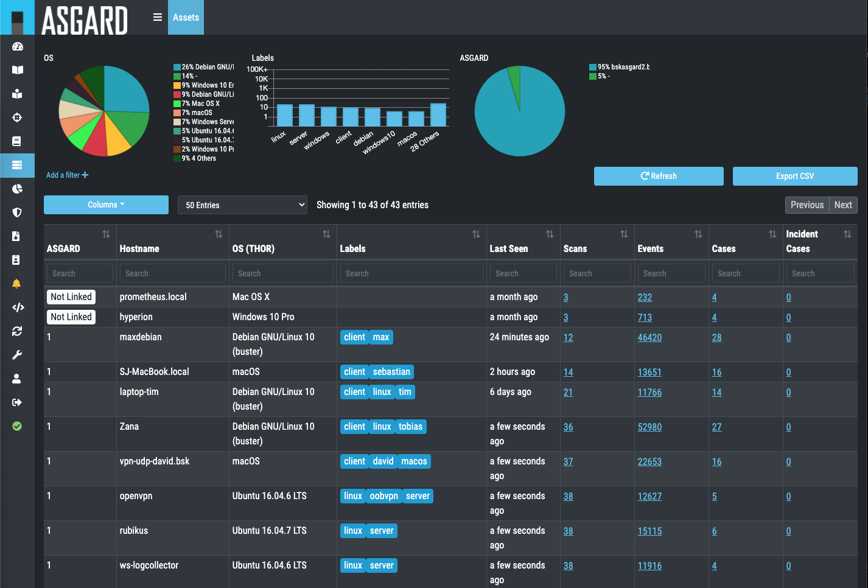Select the Assets tab
This screenshot has height=588, width=868.
click(x=186, y=18)
